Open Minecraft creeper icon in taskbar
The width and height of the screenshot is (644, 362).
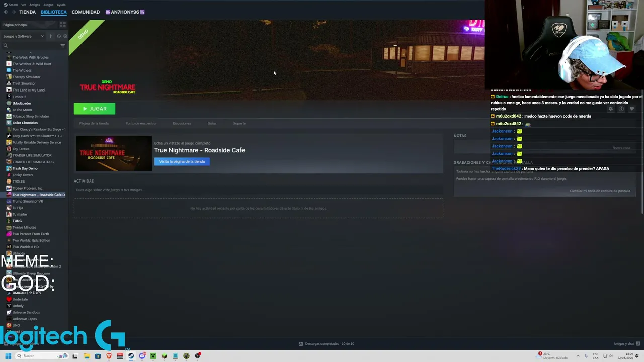[x=153, y=356]
